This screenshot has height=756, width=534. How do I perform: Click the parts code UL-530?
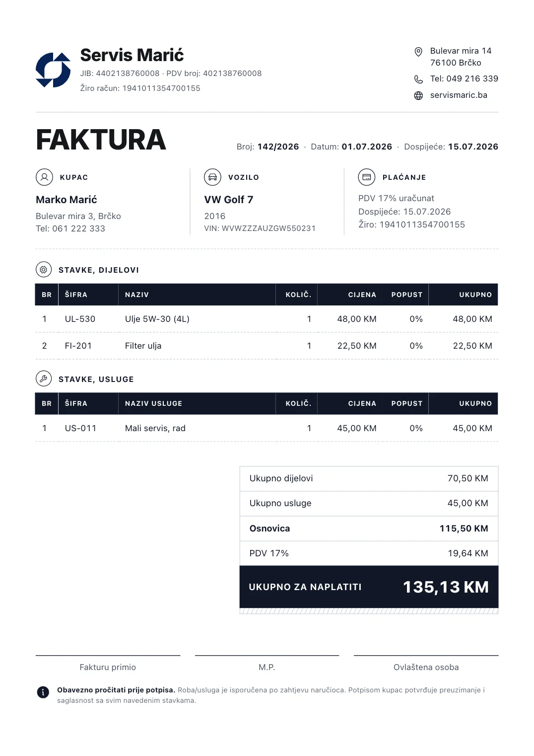click(80, 319)
